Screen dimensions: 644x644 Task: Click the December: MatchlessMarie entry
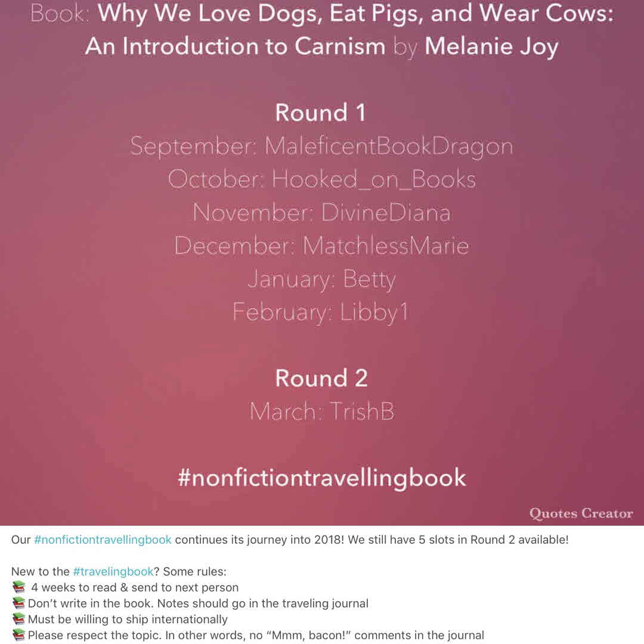(x=321, y=246)
